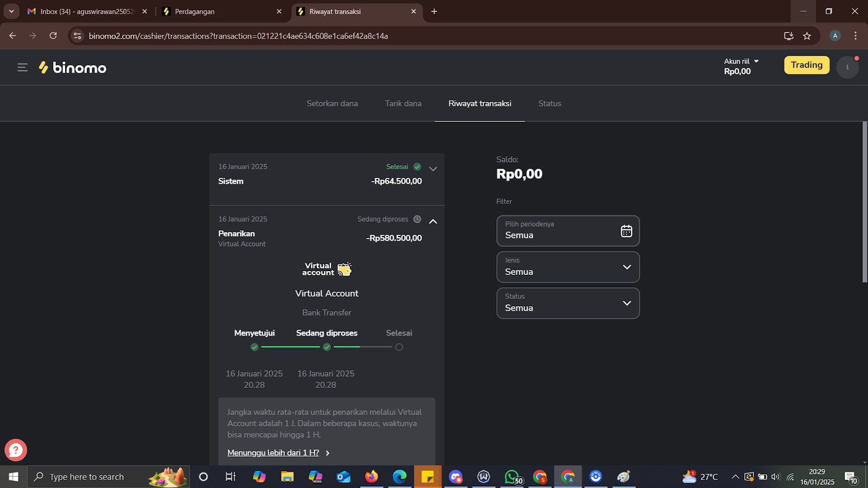Click the Sedang diproses status icon on Penarikan

click(417, 219)
